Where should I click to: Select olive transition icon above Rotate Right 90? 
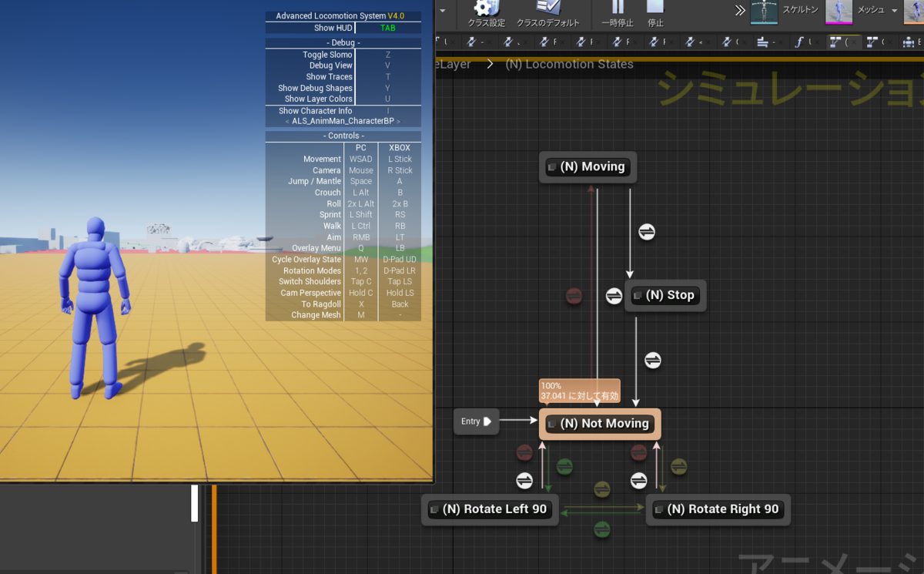[x=678, y=466]
